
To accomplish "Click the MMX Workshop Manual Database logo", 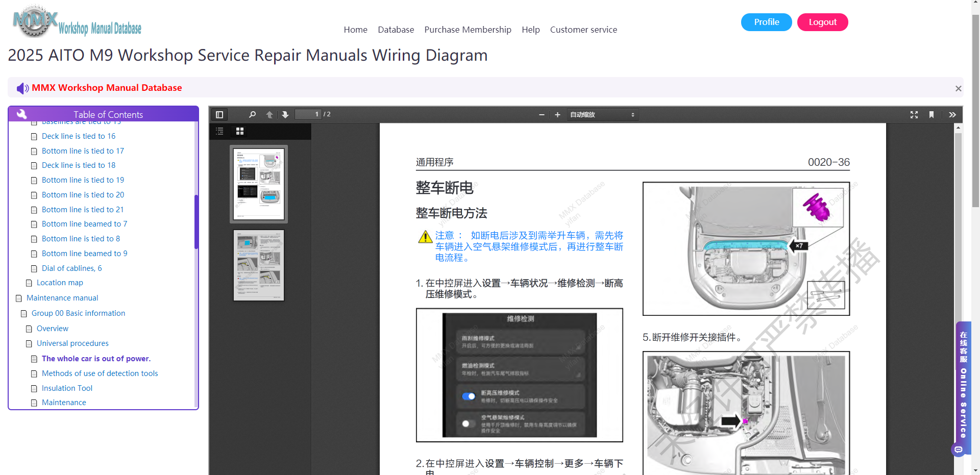I will [77, 22].
